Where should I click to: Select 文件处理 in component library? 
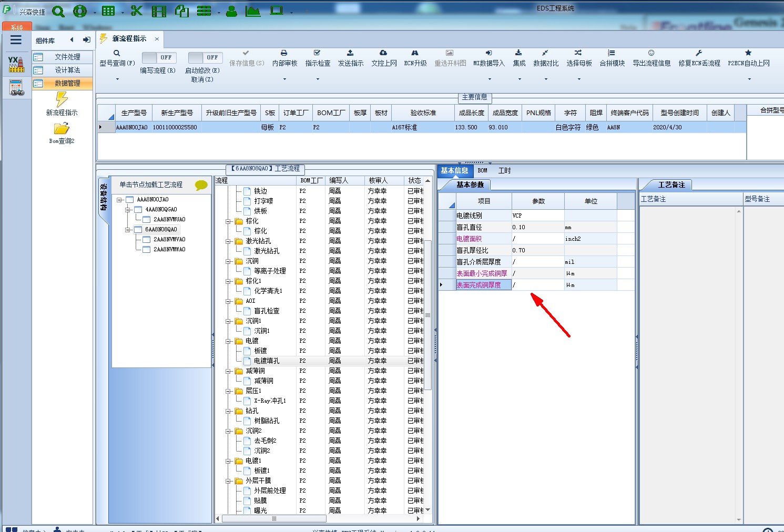[x=63, y=57]
